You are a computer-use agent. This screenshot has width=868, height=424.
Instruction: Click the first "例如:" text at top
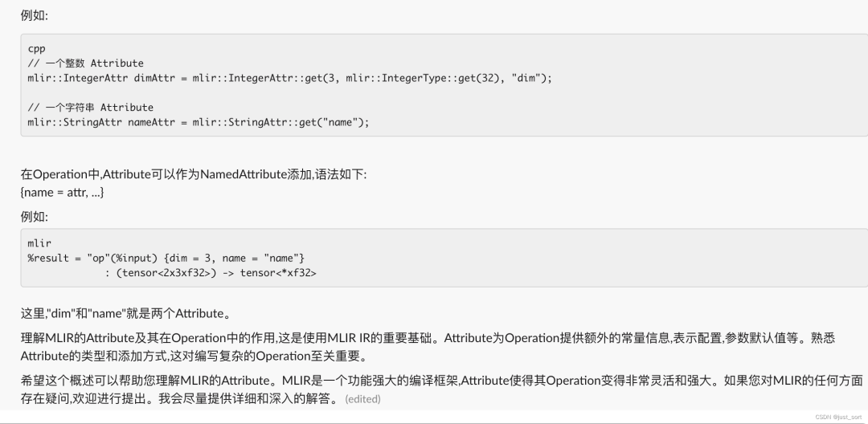click(x=35, y=15)
